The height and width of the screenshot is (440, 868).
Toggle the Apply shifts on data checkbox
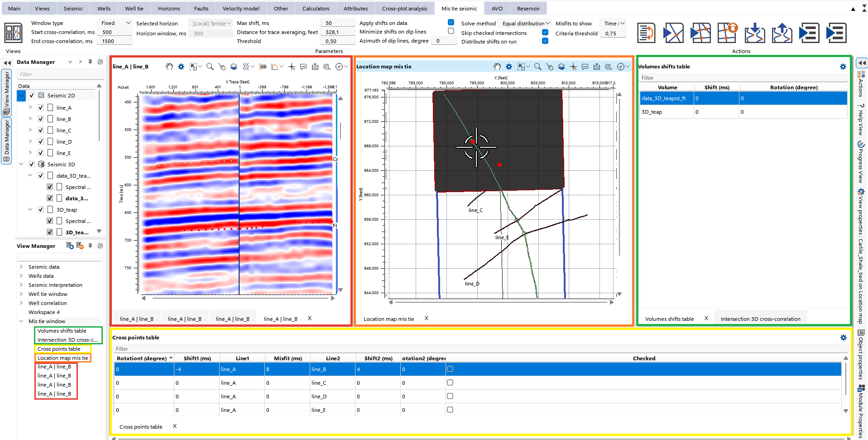pos(451,23)
